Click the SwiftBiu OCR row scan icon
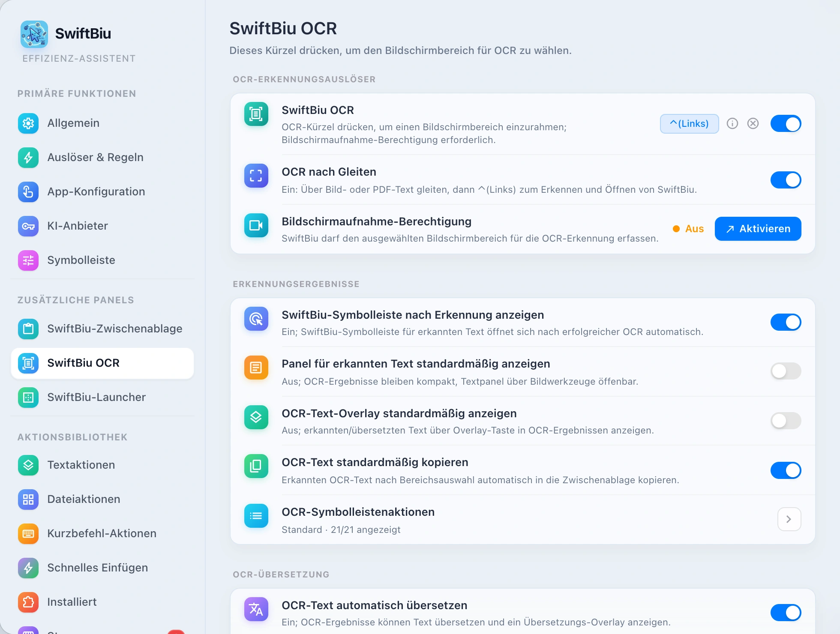The height and width of the screenshot is (634, 840). [x=256, y=114]
